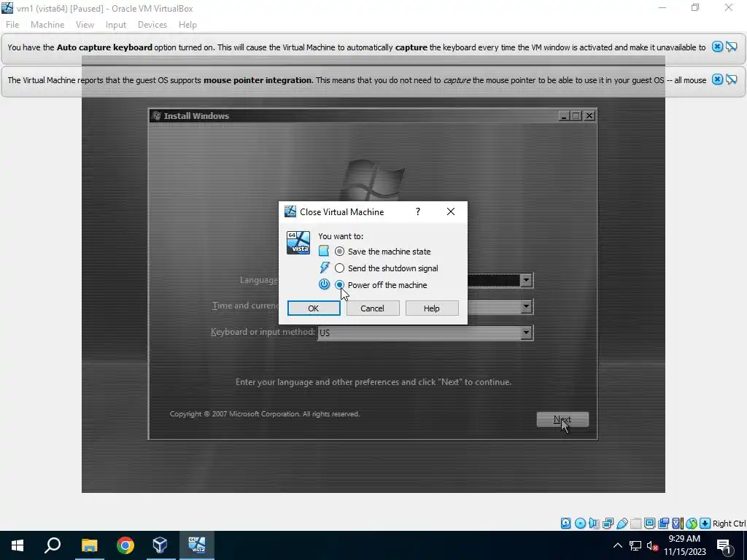Suppress future Auto capture keyboard messages icon

[732, 47]
